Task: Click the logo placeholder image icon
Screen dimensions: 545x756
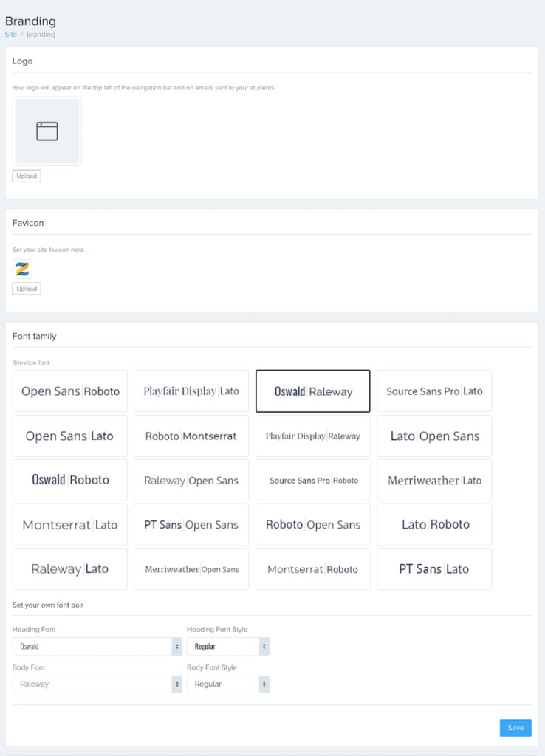Action: [47, 131]
